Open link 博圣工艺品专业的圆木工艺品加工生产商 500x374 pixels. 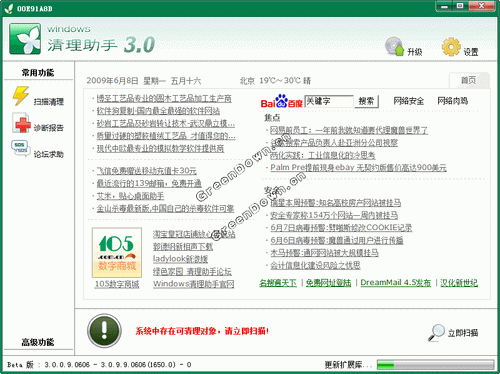(164, 98)
